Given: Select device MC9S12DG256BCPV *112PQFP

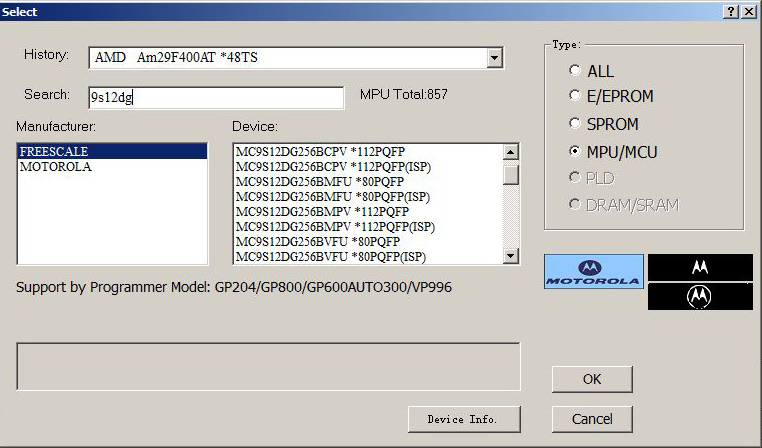Looking at the screenshot, I should 368,152.
